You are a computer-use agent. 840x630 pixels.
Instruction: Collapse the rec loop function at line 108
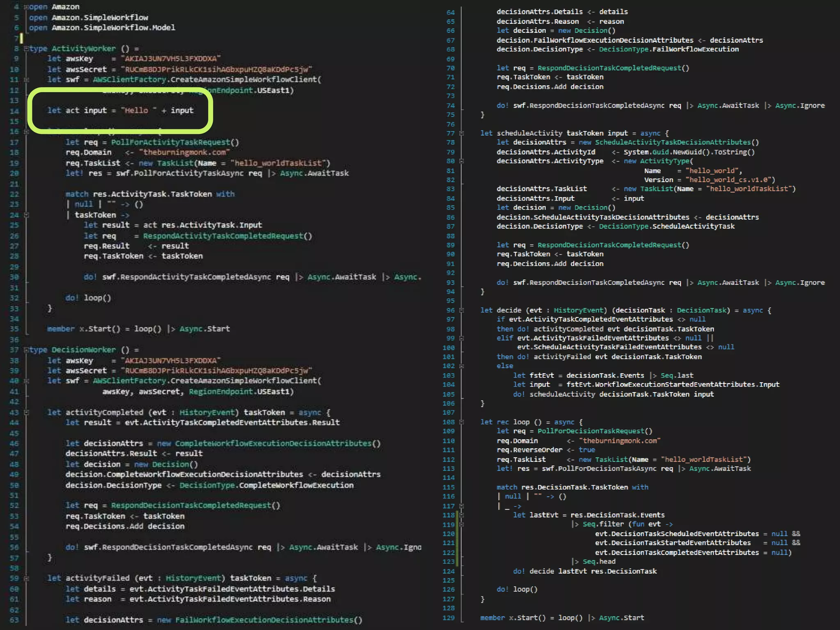click(x=461, y=422)
